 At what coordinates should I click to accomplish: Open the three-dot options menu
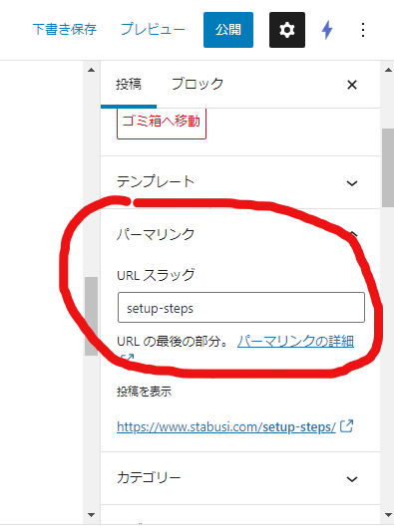[363, 30]
